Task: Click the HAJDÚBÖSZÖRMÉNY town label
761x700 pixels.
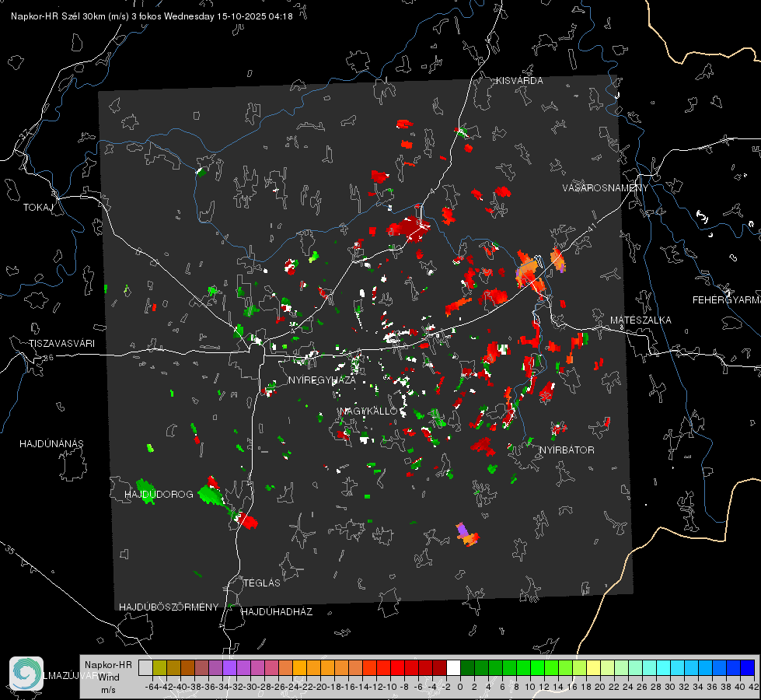Action: coord(169,607)
